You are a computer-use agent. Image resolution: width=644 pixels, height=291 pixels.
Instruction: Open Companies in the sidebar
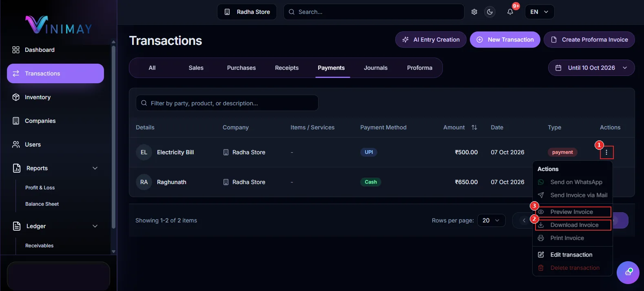pyautogui.click(x=55, y=121)
